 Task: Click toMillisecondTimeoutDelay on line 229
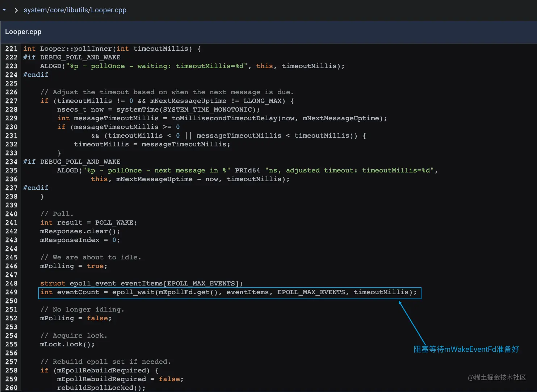[224, 118]
